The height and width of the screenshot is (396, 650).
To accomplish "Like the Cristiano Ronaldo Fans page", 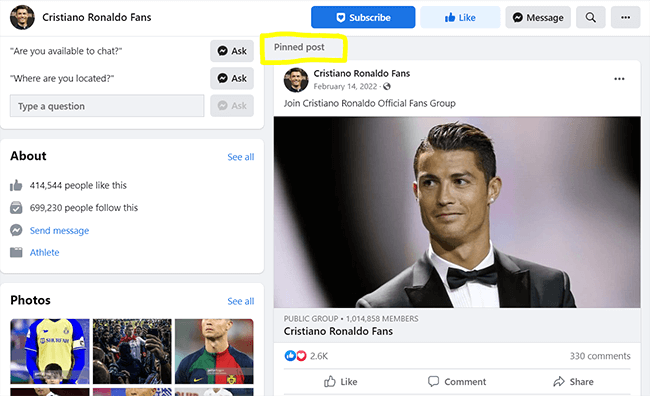I will click(460, 17).
